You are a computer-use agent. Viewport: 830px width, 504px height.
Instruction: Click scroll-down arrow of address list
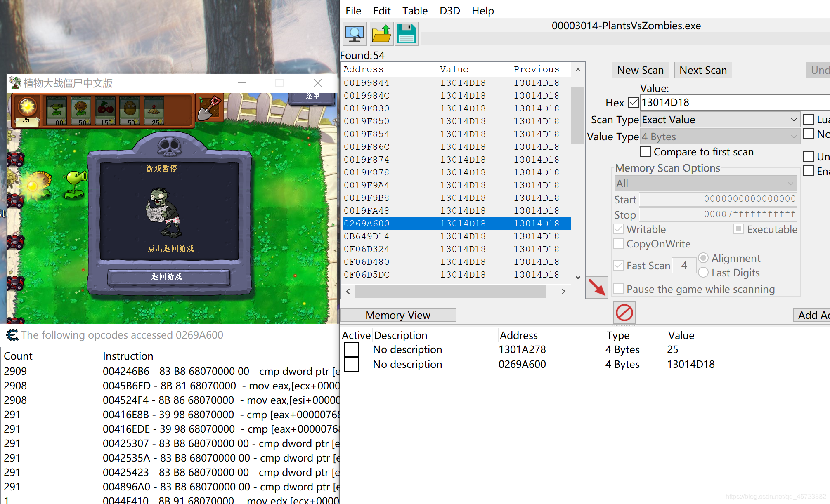point(578,277)
